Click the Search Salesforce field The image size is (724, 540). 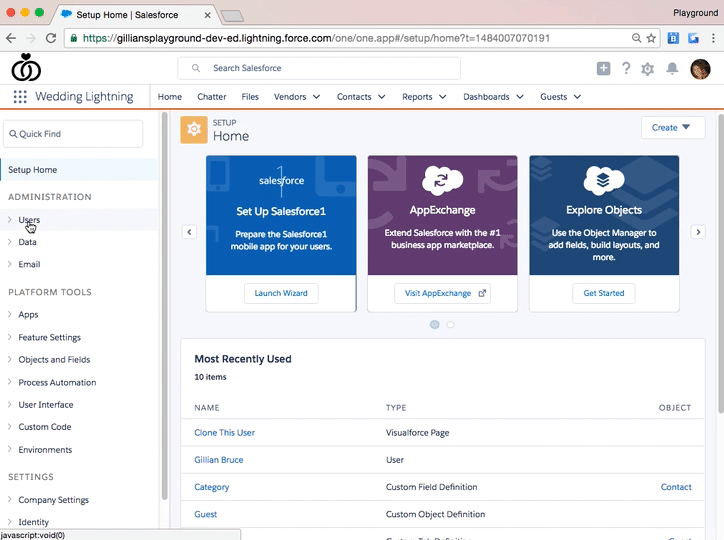[319, 68]
